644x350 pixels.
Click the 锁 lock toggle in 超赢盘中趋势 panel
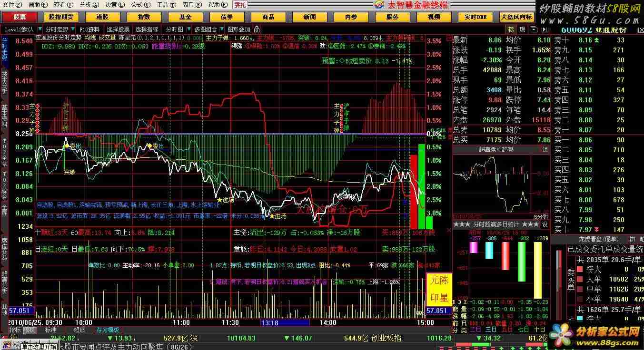(x=545, y=149)
